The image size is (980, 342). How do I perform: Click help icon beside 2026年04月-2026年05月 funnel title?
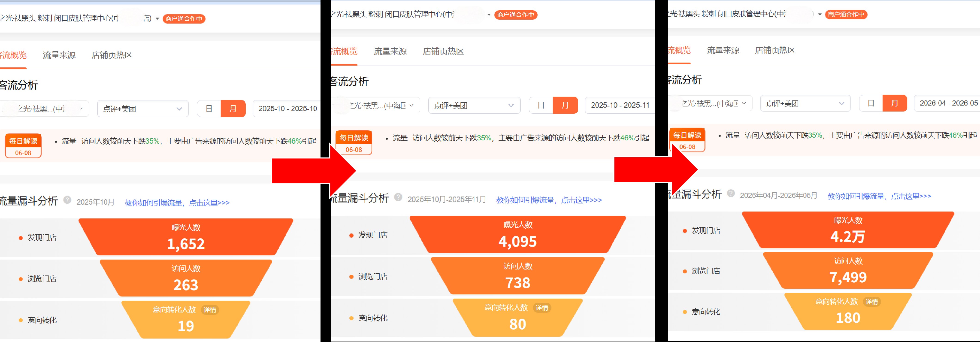[x=731, y=193]
